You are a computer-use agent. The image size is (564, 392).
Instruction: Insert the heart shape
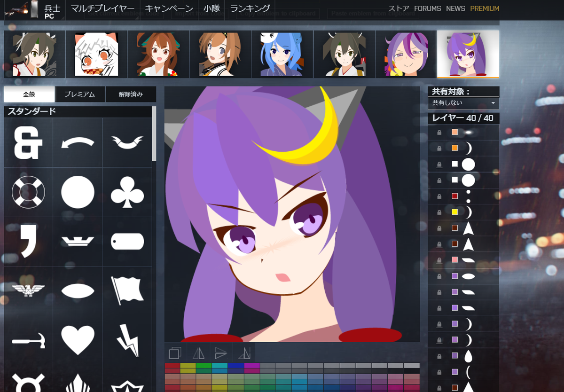[x=78, y=340]
